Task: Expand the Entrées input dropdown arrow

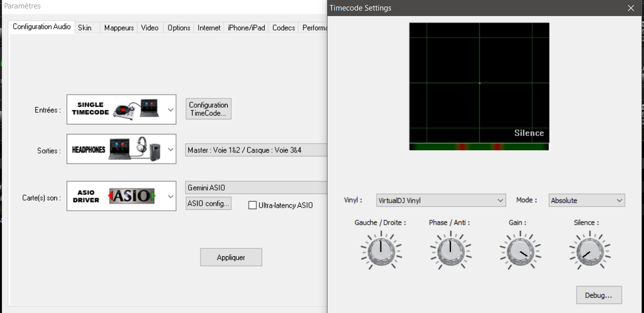Action: click(x=171, y=110)
